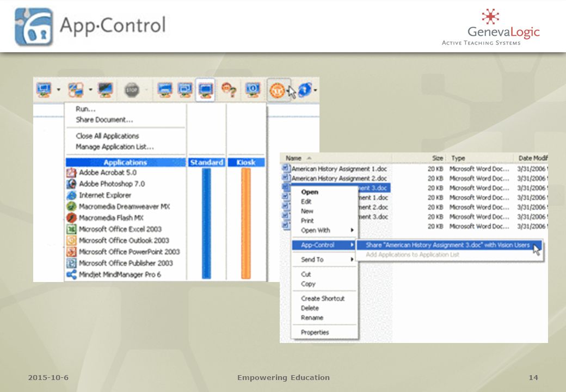
Task: Choose Print in the file context menu
Action: (307, 220)
